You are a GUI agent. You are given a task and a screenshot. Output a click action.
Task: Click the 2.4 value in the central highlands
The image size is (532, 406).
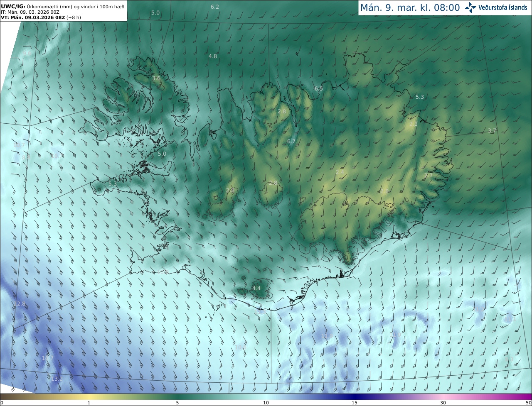pos(340,172)
